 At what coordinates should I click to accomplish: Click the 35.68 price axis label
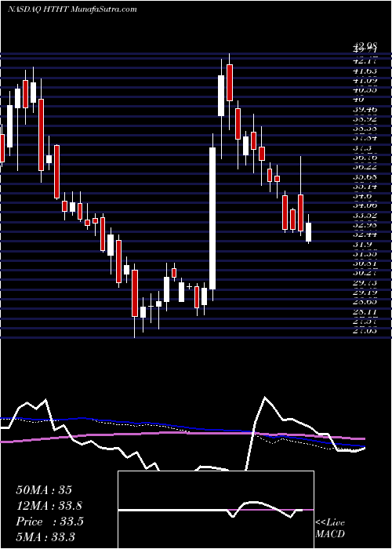tap(365, 177)
